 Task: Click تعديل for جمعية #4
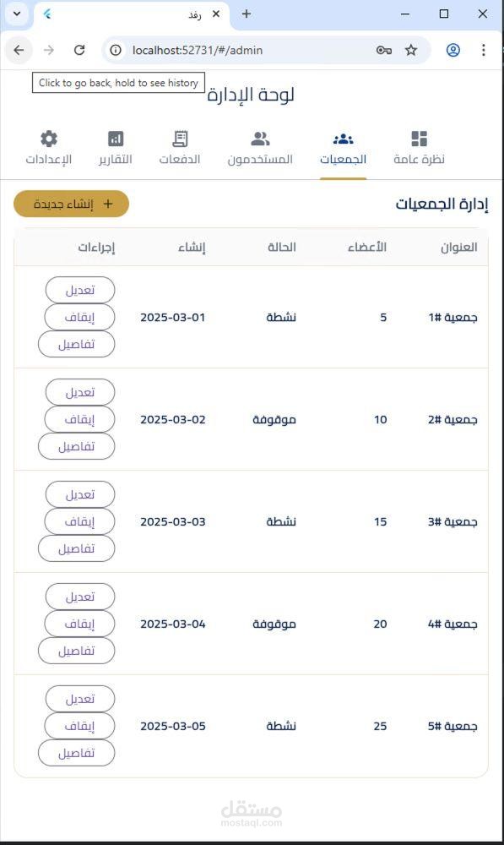pos(80,597)
